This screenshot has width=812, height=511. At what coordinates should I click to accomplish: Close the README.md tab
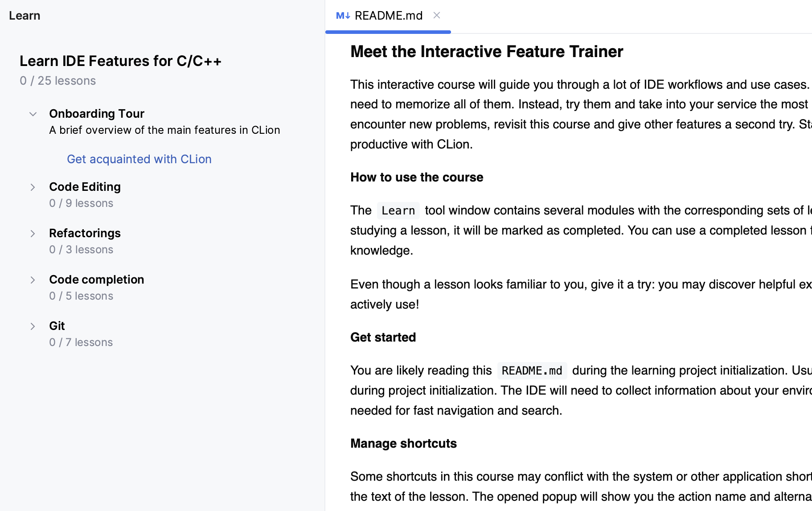pos(436,15)
